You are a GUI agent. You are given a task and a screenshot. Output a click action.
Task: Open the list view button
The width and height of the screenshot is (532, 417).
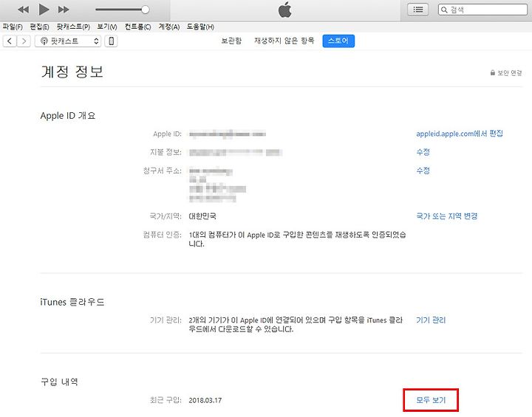(417, 10)
